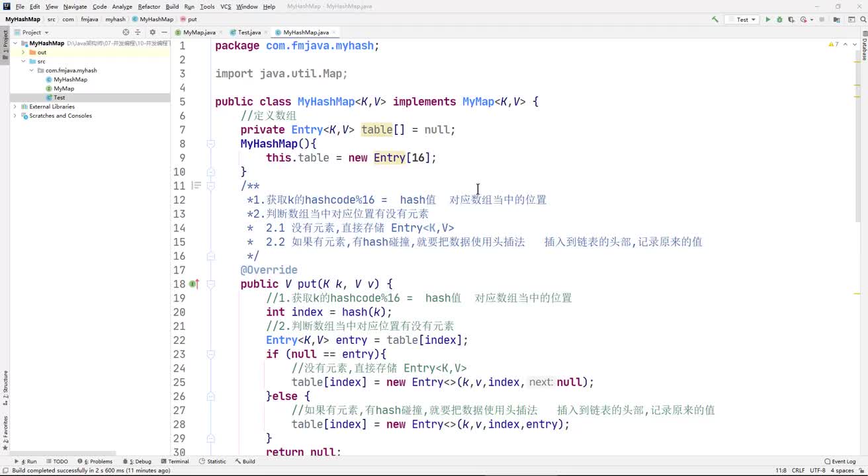Run the Test configuration
Screen dimensions: 868x476
point(768,19)
